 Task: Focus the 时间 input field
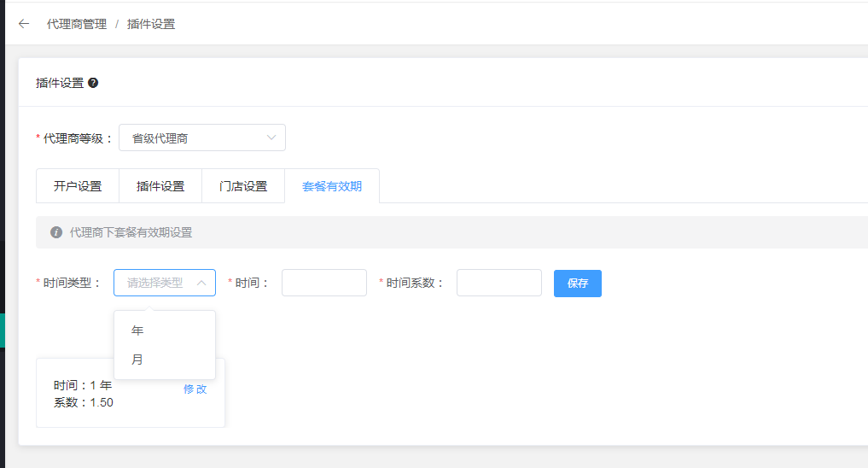click(x=323, y=283)
